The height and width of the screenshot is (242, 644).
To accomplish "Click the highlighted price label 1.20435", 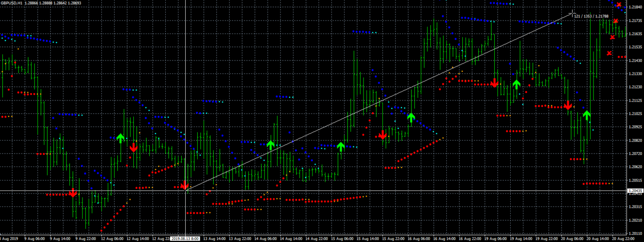I will click(x=636, y=191).
